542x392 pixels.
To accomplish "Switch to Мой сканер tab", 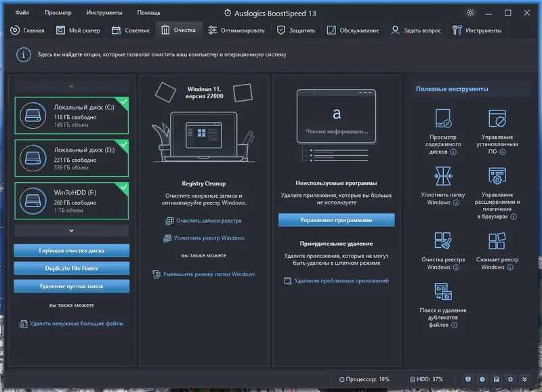I will pos(78,30).
